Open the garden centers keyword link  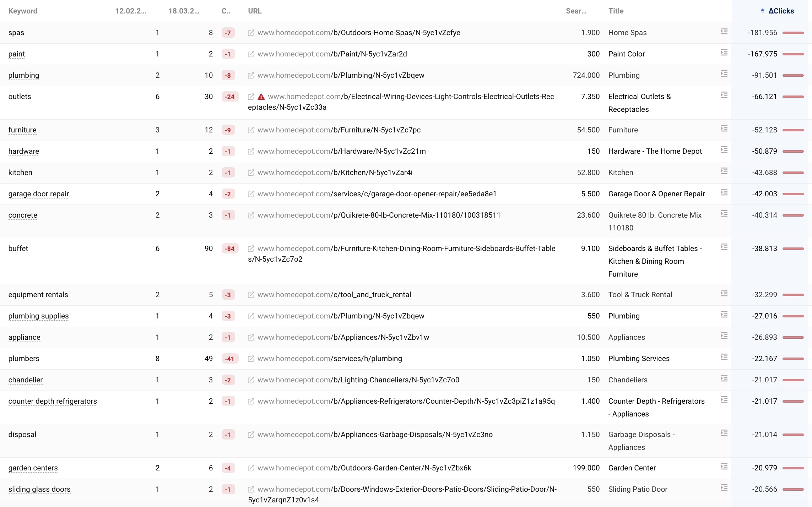click(33, 468)
